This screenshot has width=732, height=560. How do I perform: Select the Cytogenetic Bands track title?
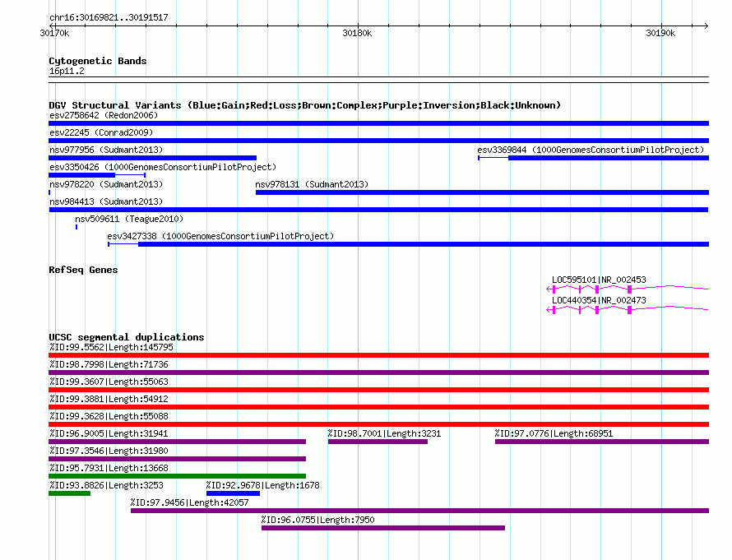[x=98, y=61]
